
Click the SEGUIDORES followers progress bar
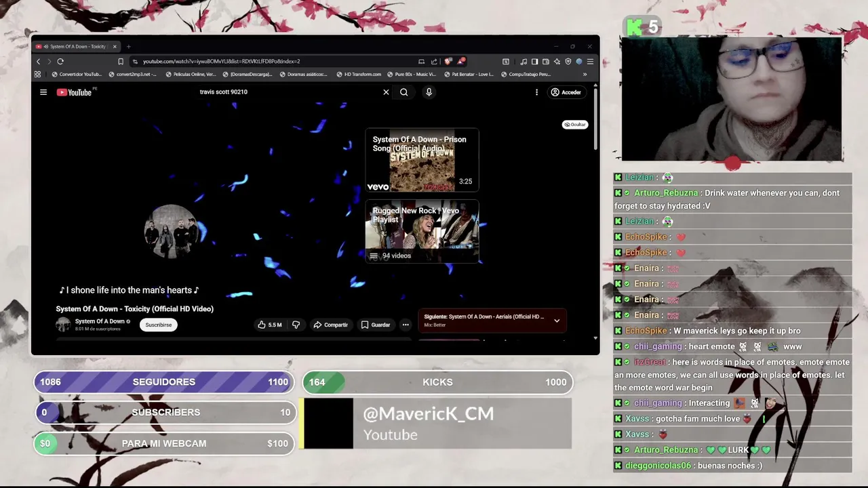164,382
